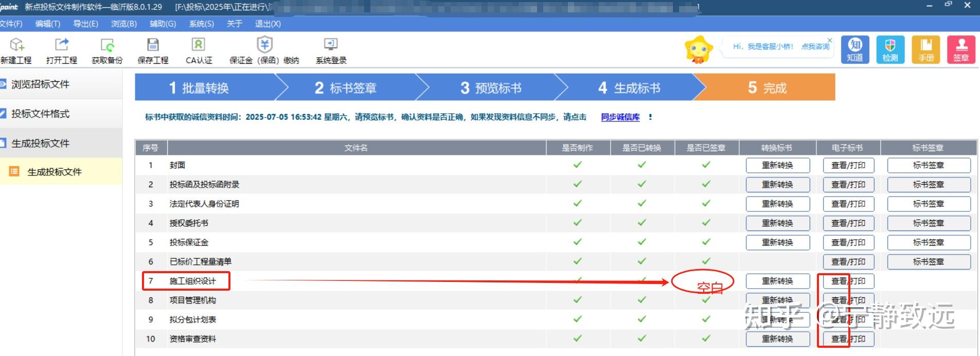Viewport: 980px width, 356px height.
Task: Click the 知道 help icon
Action: click(855, 49)
